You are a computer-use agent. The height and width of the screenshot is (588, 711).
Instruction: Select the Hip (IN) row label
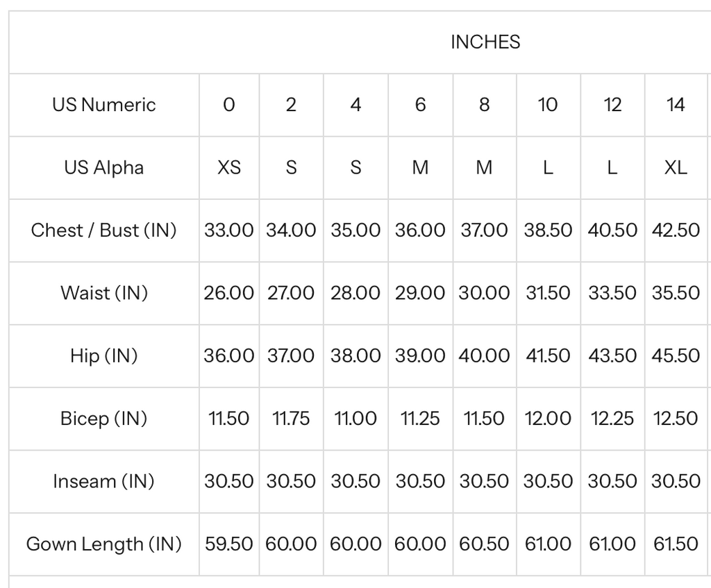click(104, 356)
